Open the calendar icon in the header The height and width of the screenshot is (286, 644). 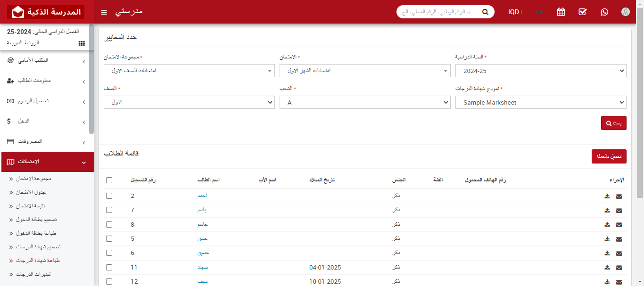561,12
